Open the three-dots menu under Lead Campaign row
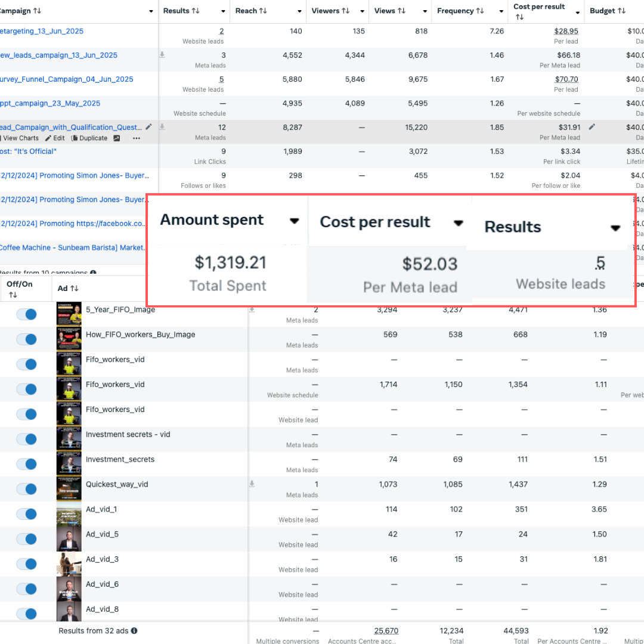This screenshot has width=644, height=644. [137, 138]
